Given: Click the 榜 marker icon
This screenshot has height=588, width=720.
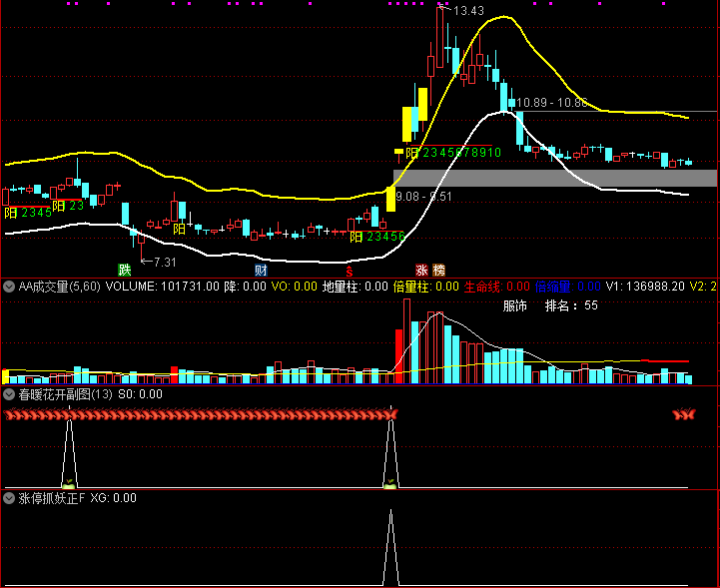Looking at the screenshot, I should [439, 270].
